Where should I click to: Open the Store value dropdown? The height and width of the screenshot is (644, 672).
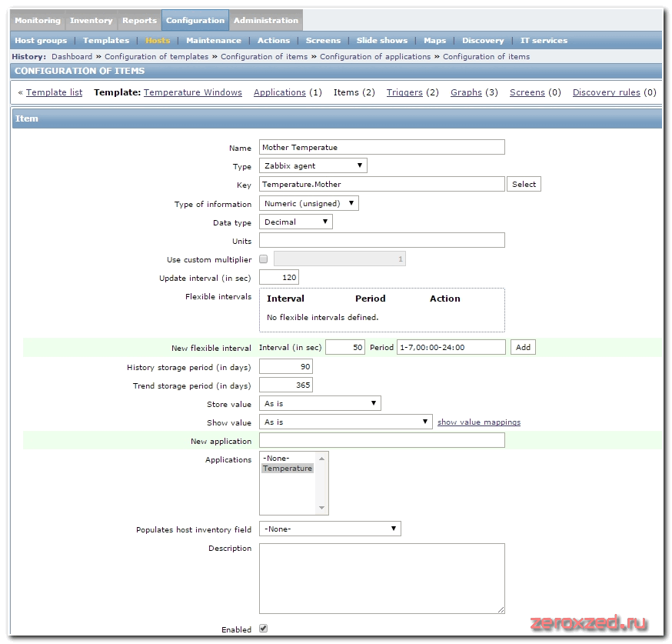(x=320, y=404)
